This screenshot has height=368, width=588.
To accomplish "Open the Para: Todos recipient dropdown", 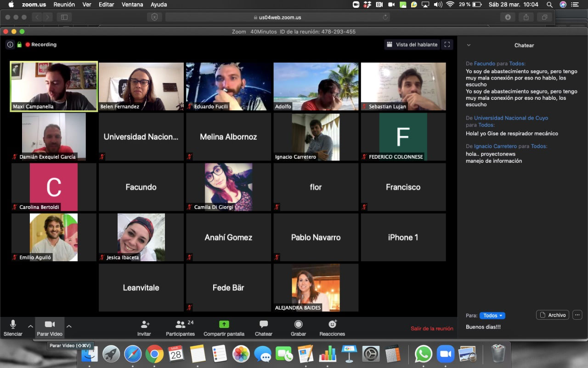I will (x=492, y=316).
